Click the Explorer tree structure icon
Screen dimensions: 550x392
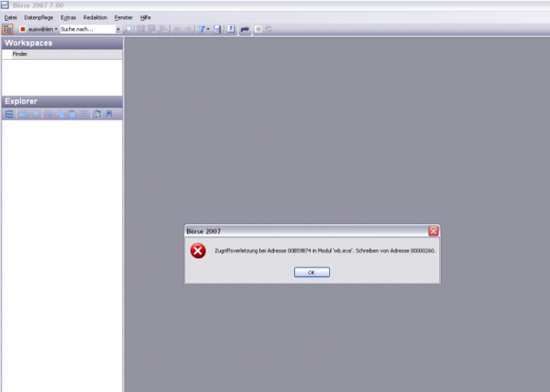(x=9, y=114)
